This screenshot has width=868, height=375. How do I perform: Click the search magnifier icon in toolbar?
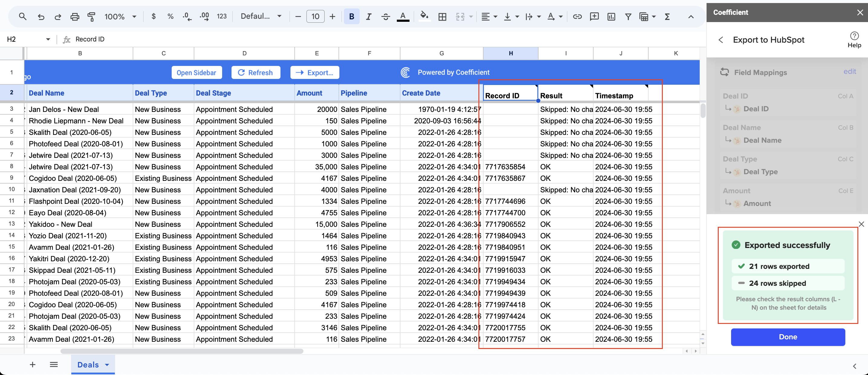tap(23, 16)
